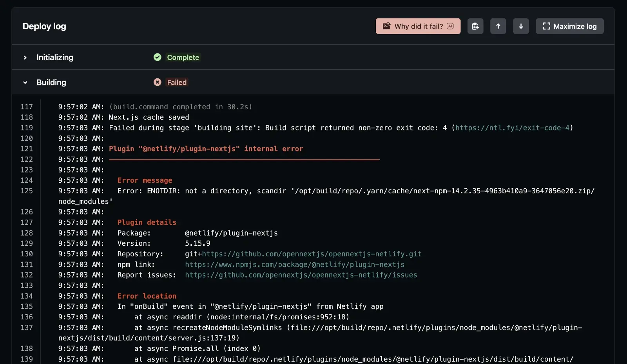Screen dimensions: 627x364
Task: Click the 'Why did it fail?' AI button
Action: pyautogui.click(x=418, y=26)
